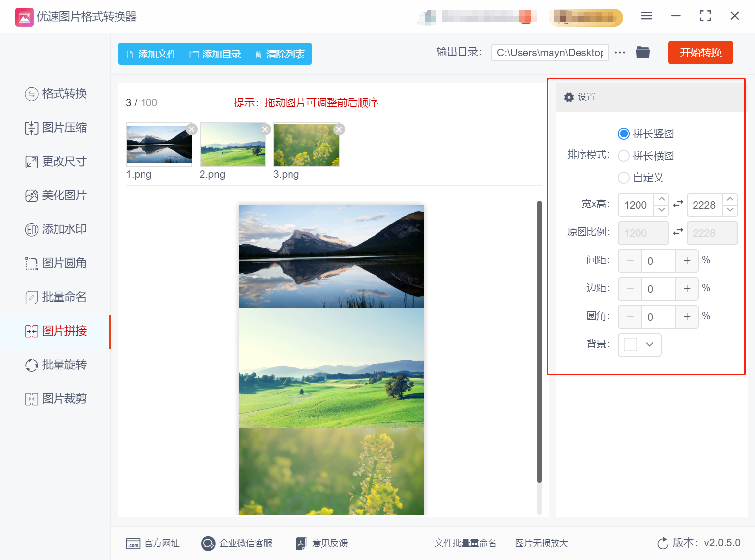
Task: Switch to 更改尺寸 sidebar item
Action: [x=56, y=162]
